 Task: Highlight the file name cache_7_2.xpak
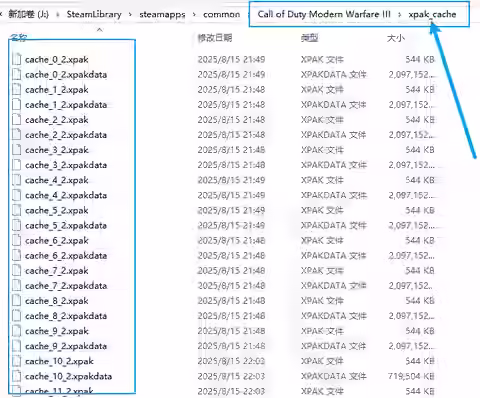pyautogui.click(x=57, y=271)
